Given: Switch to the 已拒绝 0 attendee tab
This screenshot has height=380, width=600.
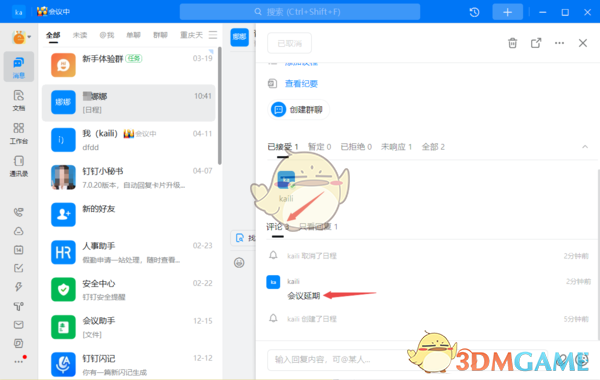Looking at the screenshot, I should point(356,147).
